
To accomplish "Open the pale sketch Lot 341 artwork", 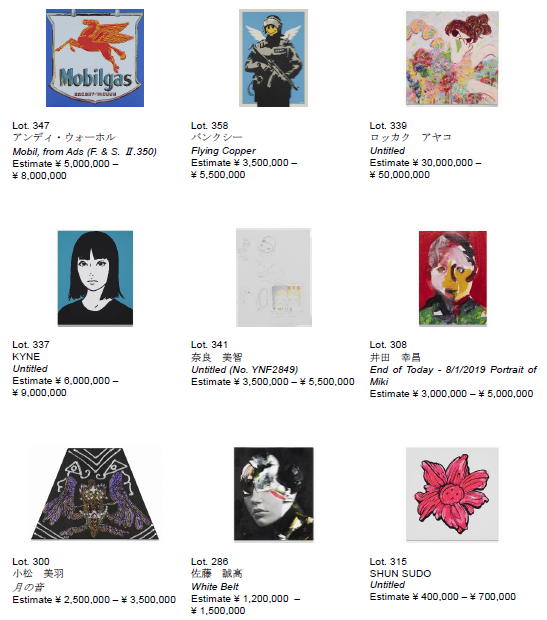I will click(274, 278).
